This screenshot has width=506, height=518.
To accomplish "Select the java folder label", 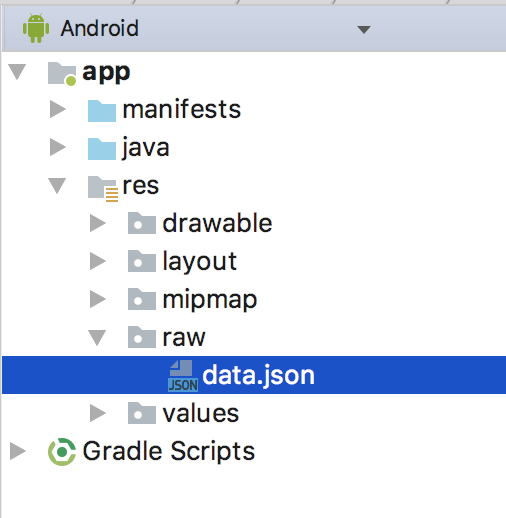I will pyautogui.click(x=146, y=148).
